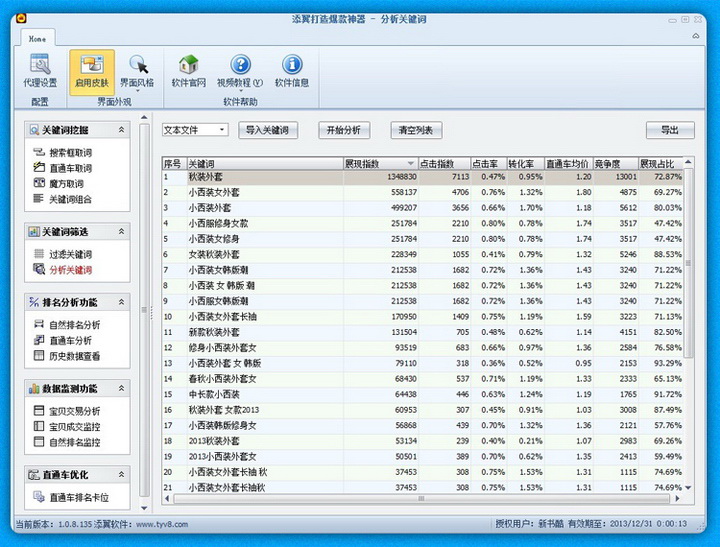Open 直通车分析 in sidebar

[x=63, y=340]
